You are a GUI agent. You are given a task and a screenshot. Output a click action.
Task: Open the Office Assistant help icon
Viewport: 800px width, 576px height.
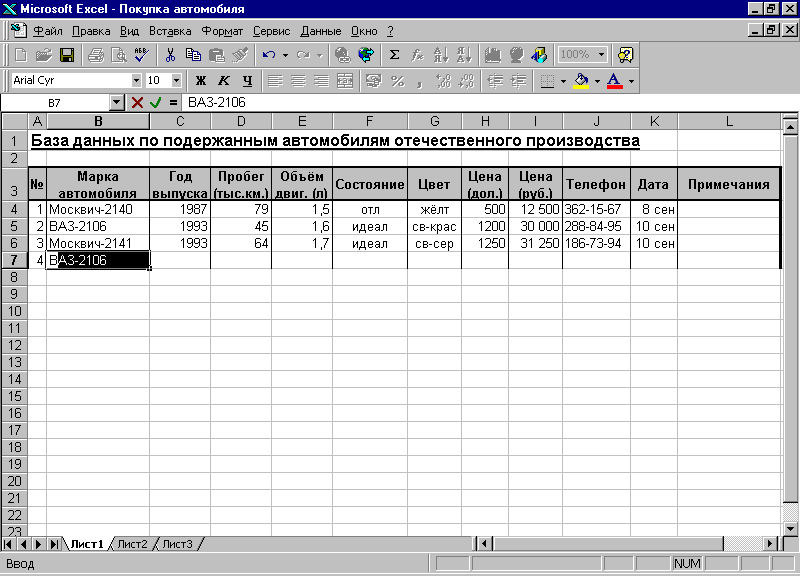pos(626,55)
